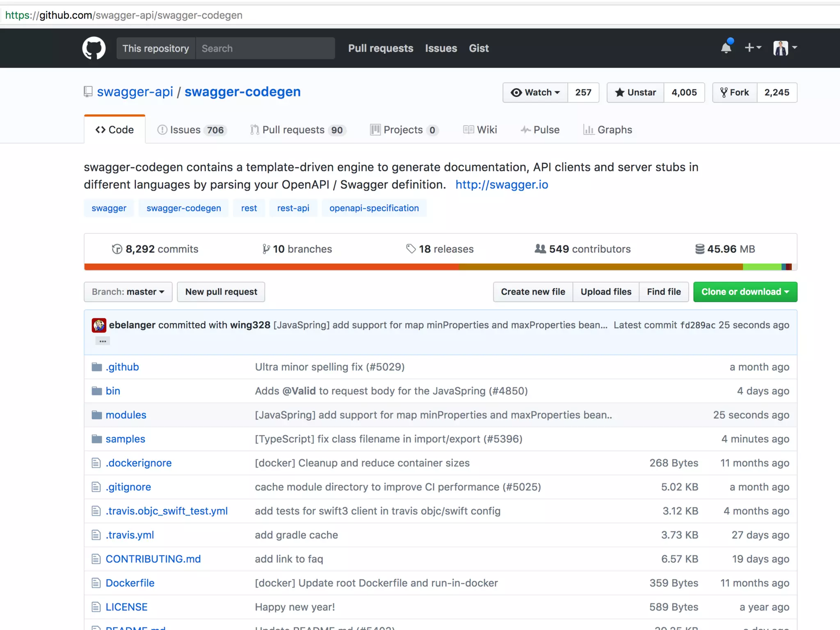The image size is (840, 630).
Task: Click the contributors people icon
Action: point(540,249)
